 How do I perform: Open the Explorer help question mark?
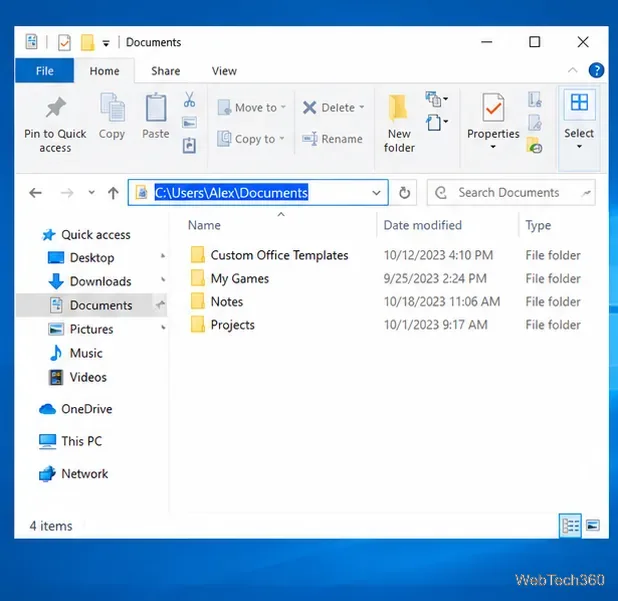click(x=596, y=71)
